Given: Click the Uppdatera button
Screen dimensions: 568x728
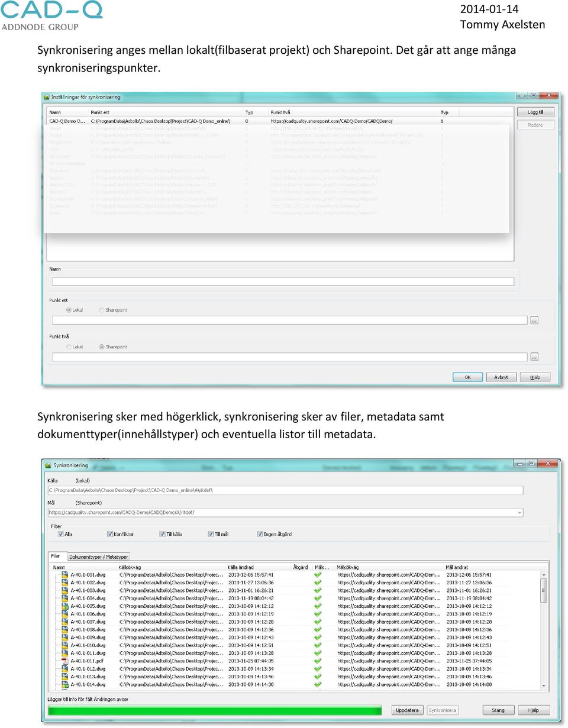Looking at the screenshot, I should (407, 710).
